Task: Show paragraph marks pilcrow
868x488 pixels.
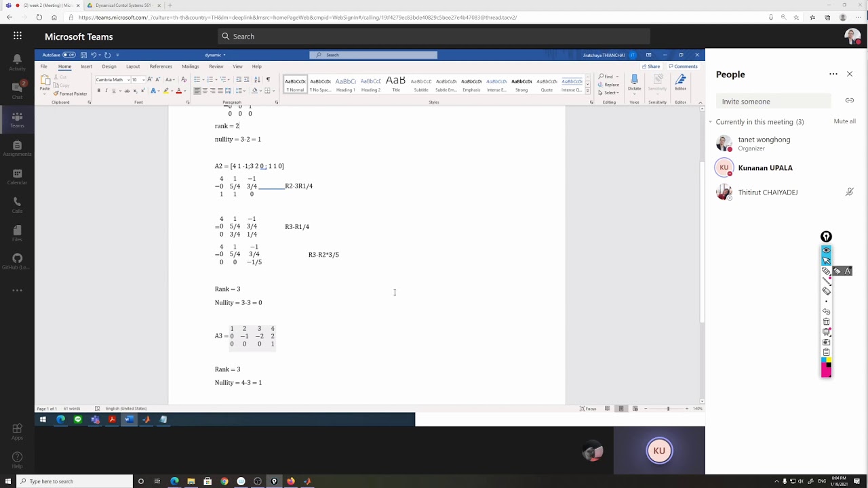Action: pyautogui.click(x=268, y=80)
